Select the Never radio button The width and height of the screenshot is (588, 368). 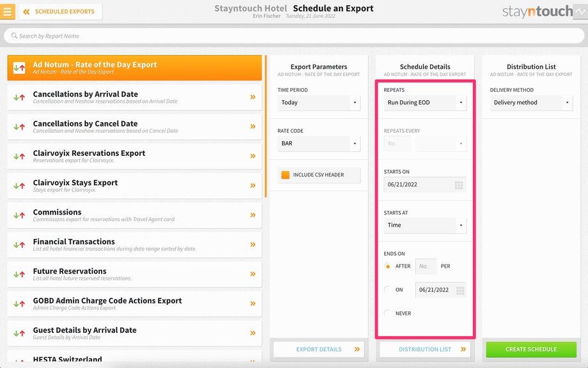[x=388, y=313]
